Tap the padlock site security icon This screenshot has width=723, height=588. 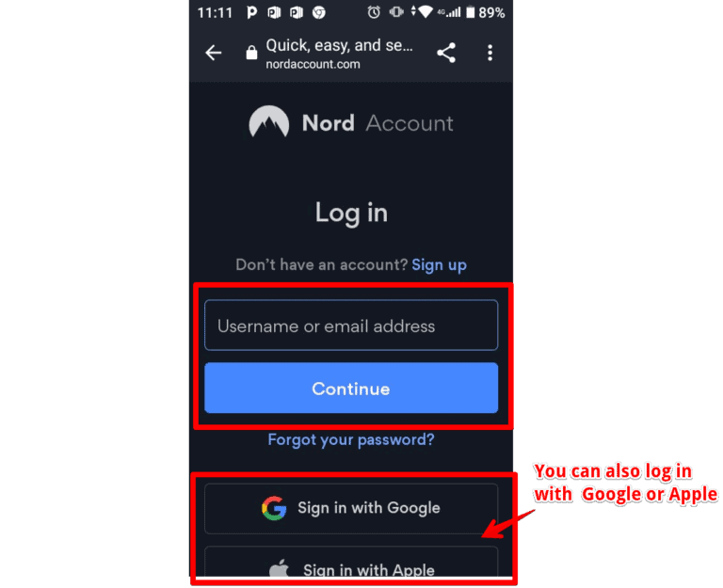tap(251, 53)
